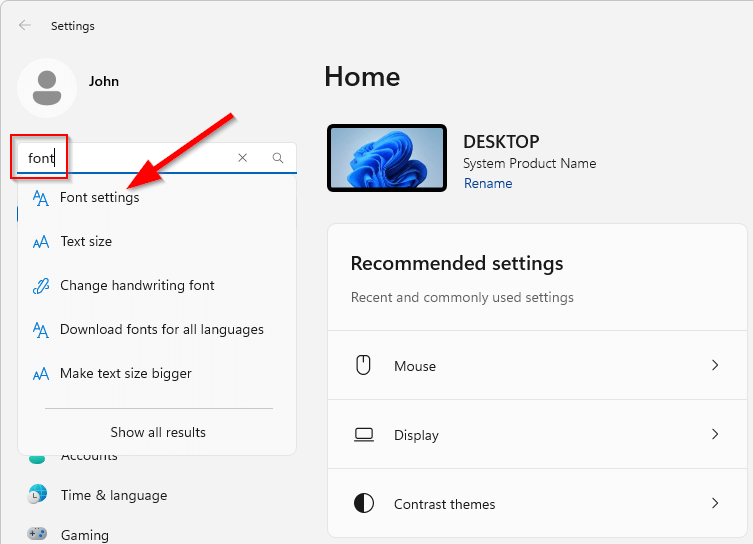Click the Time & language globe icon

coord(37,495)
